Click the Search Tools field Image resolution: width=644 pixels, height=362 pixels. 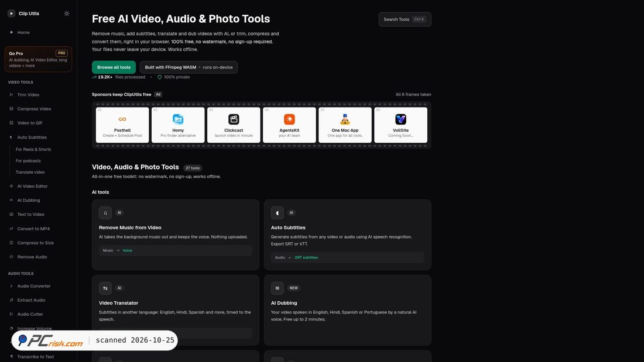click(x=405, y=19)
